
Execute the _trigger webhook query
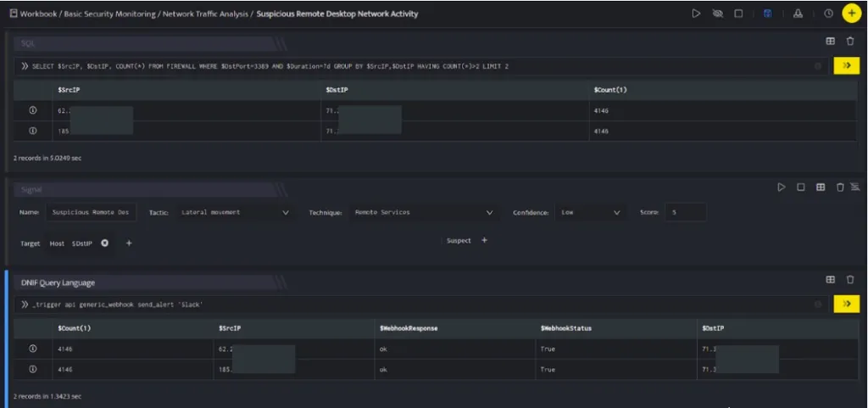[x=847, y=304]
